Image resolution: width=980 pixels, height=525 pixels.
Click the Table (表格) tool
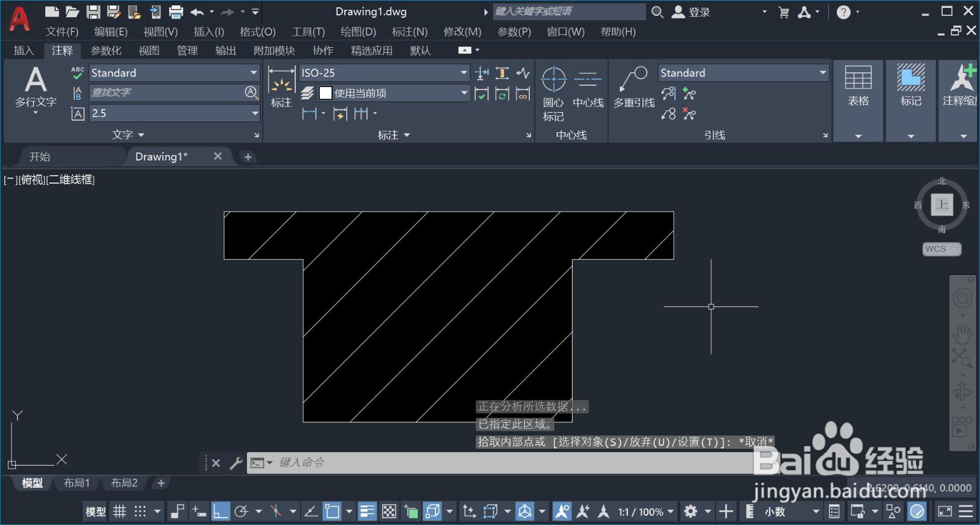tap(858, 86)
